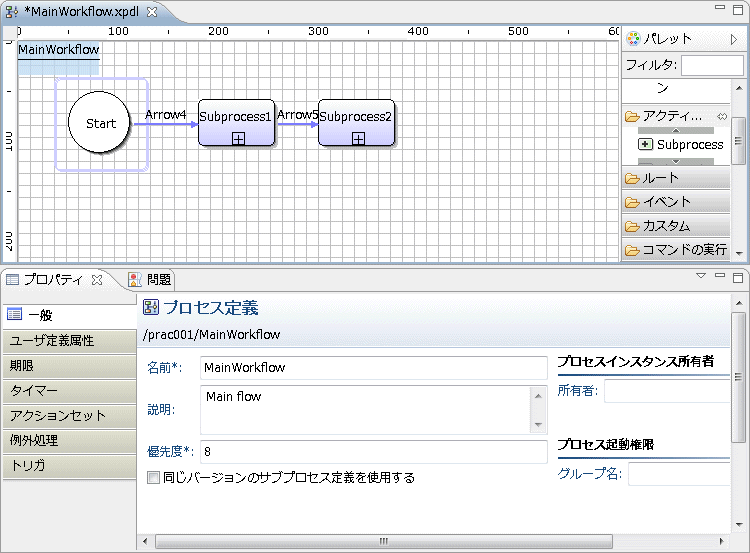750x553 pixels.
Task: Open the ユーザ定義属性 properties section
Action: [x=69, y=341]
